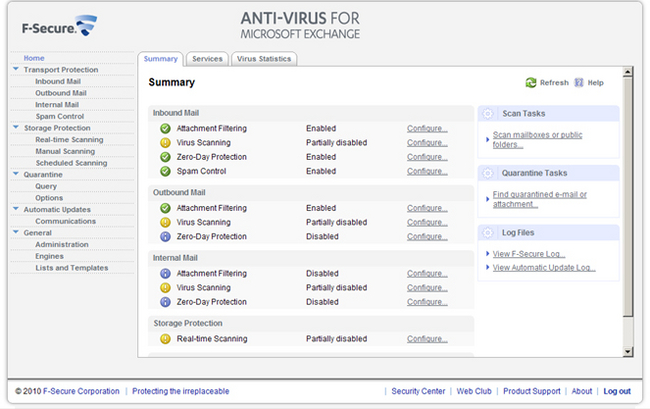Switch to the Virus Statistics tab
Screen dimensions: 650x409
coord(264,59)
